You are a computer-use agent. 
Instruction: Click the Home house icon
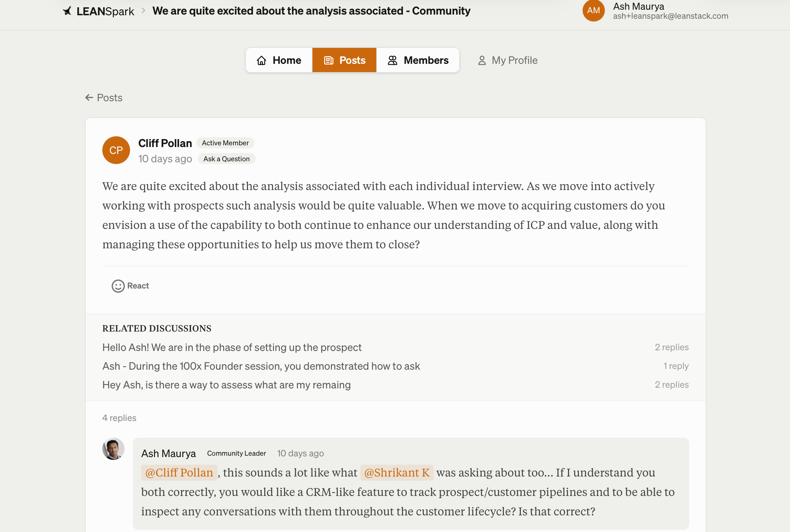click(261, 60)
